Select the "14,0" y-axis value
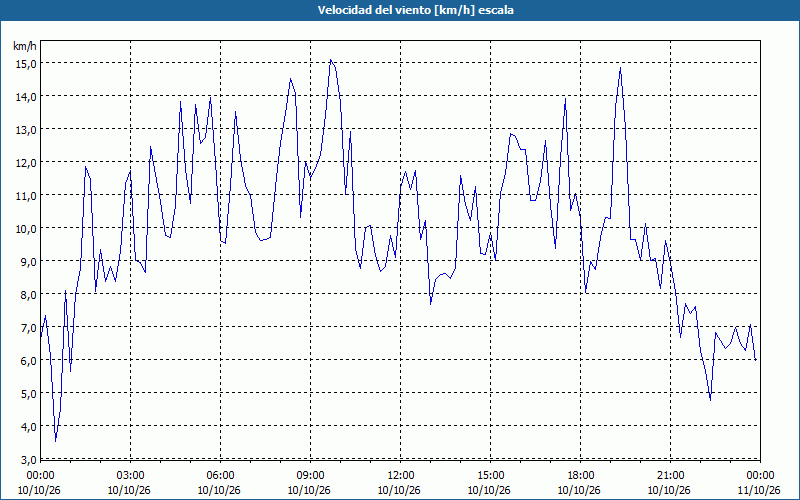Image resolution: width=800 pixels, height=500 pixels. click(27, 96)
